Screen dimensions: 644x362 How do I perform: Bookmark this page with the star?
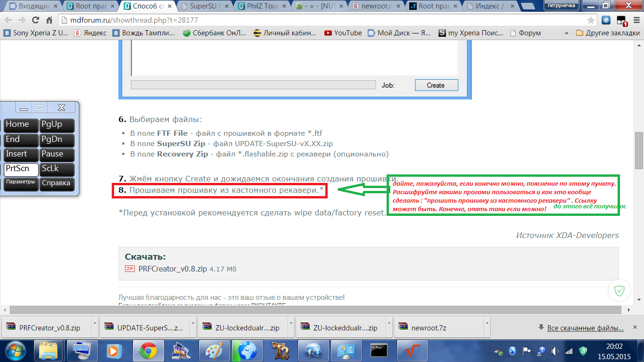[591, 20]
